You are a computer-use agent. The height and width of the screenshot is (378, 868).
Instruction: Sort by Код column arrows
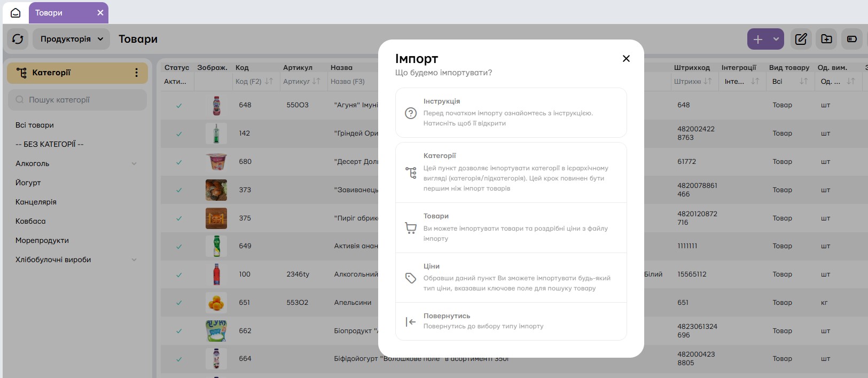269,81
